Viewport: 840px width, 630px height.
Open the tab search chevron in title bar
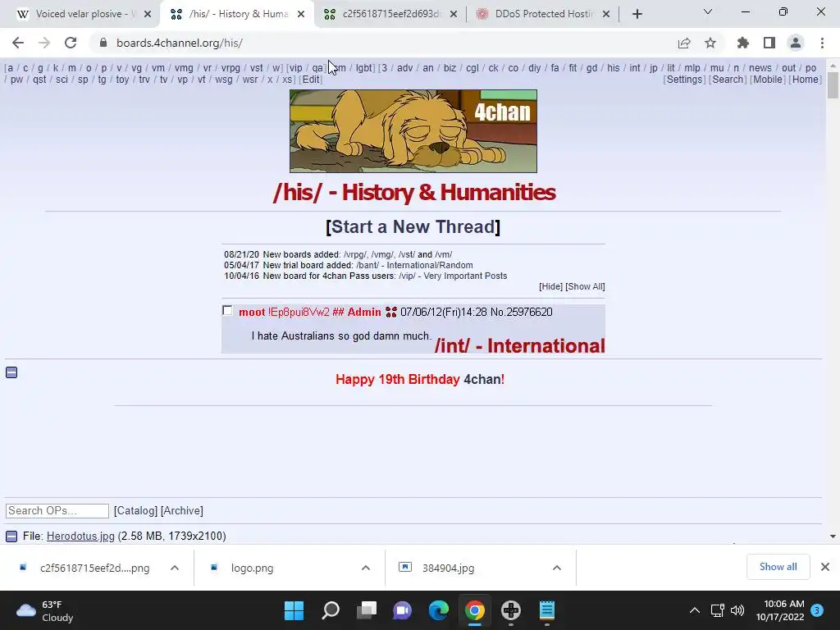coord(708,11)
